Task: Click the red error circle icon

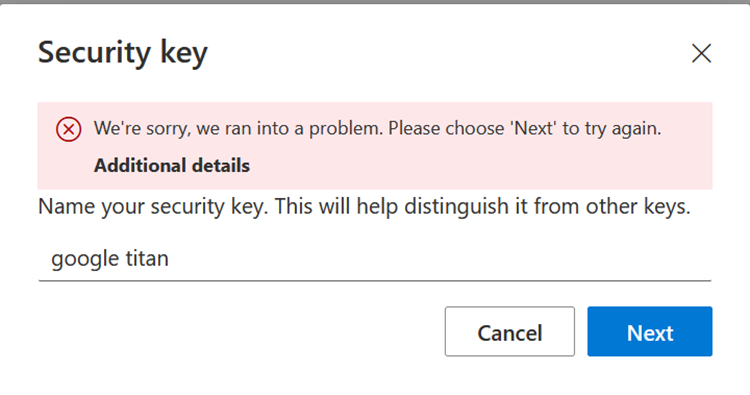Action: (68, 129)
